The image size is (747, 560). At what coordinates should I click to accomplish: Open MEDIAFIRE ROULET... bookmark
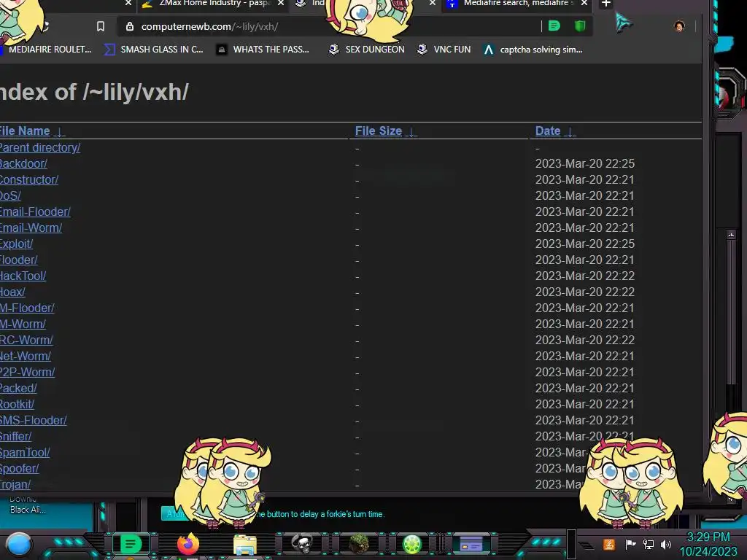click(x=46, y=50)
